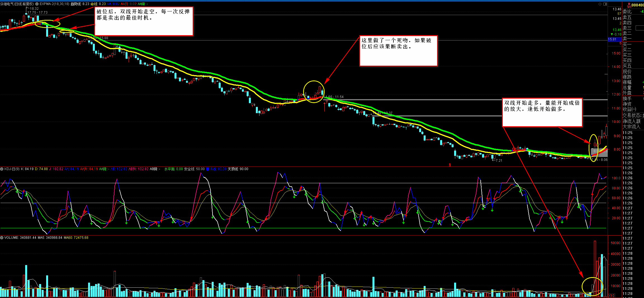This screenshot has height=298, width=644.
Task: Open the EXPMA-2 indicator dropdown arrow
Action: pos(37,4)
